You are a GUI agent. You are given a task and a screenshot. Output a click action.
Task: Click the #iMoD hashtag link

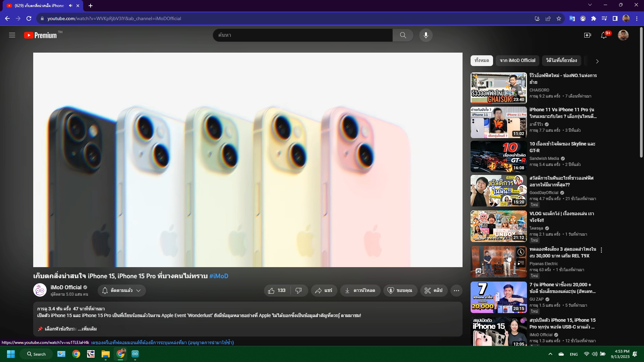(x=219, y=276)
